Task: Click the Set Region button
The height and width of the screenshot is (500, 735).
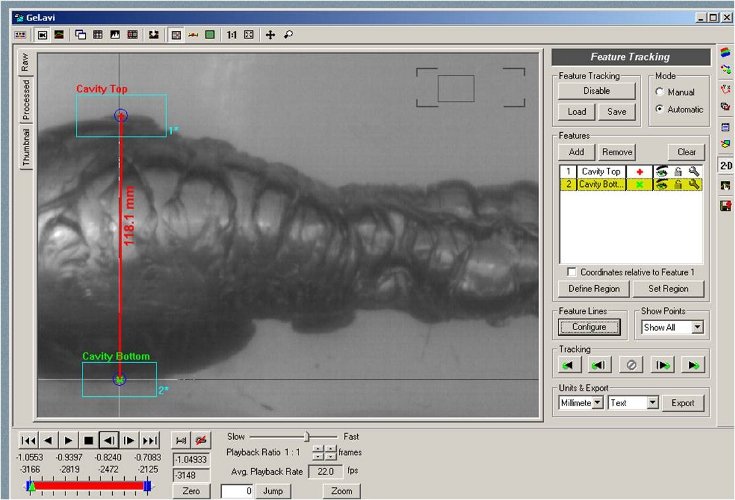Action: [668, 289]
